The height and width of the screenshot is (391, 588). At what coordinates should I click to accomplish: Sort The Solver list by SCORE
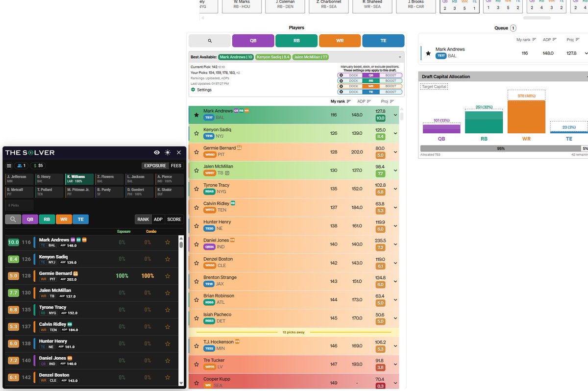174,220
